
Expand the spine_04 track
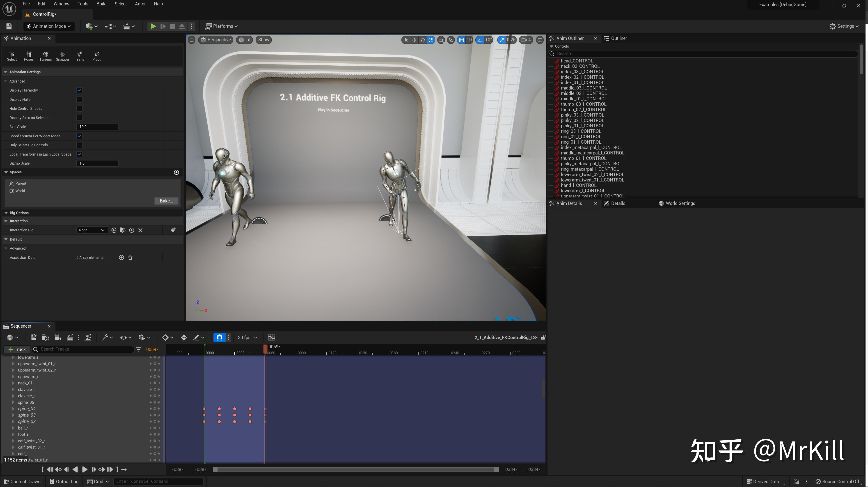(13, 409)
